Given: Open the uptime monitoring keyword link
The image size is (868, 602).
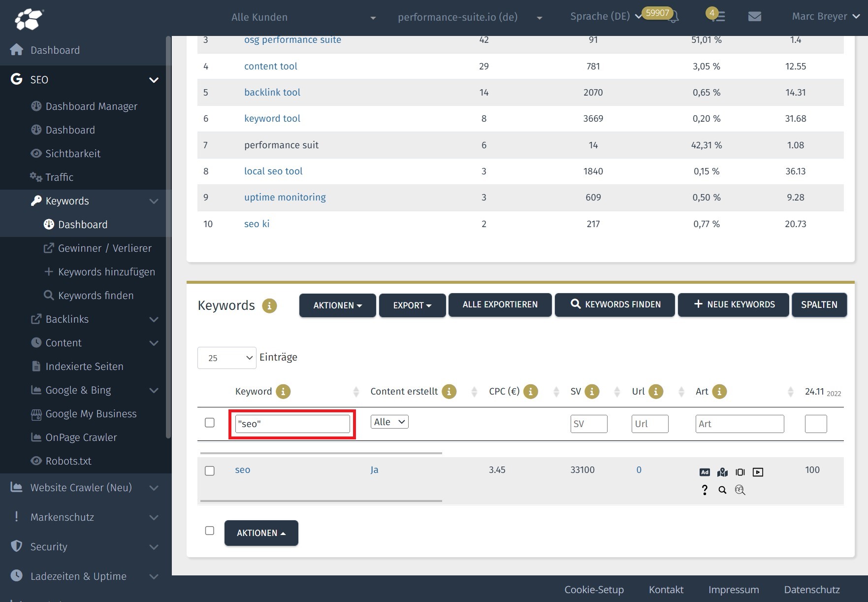Looking at the screenshot, I should pos(285,198).
